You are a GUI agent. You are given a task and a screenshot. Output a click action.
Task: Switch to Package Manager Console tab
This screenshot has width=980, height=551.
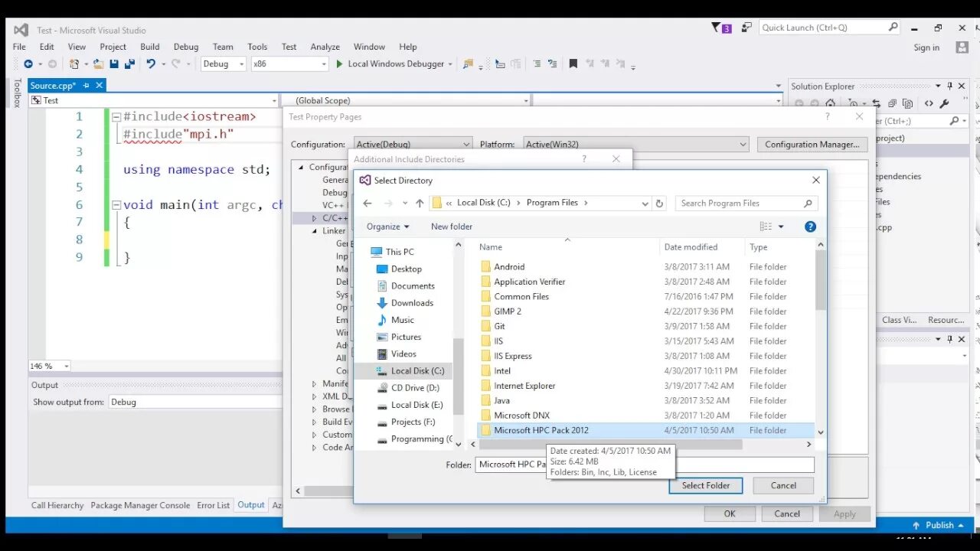(x=140, y=505)
